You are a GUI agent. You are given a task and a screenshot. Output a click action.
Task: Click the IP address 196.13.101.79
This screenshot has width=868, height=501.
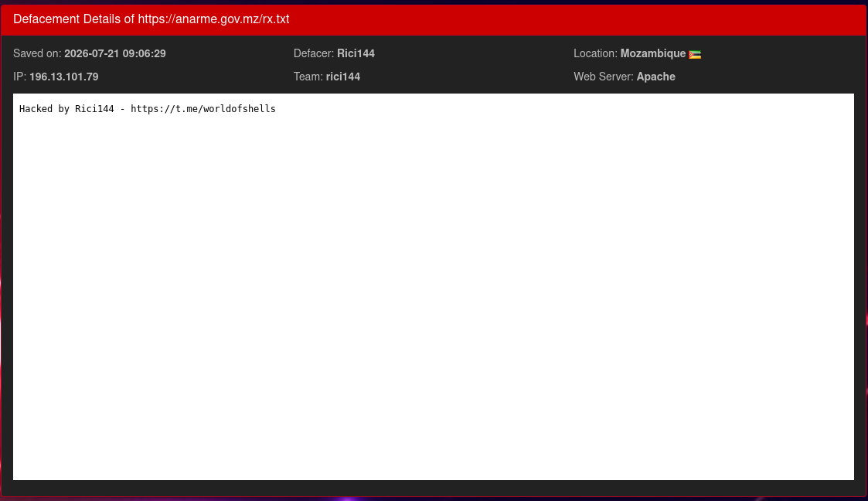click(x=63, y=77)
